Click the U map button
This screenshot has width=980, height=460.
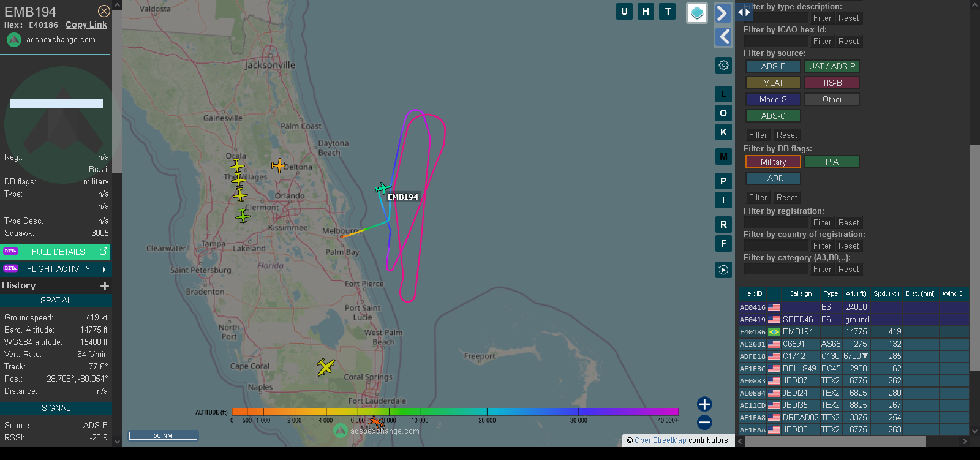(x=624, y=11)
